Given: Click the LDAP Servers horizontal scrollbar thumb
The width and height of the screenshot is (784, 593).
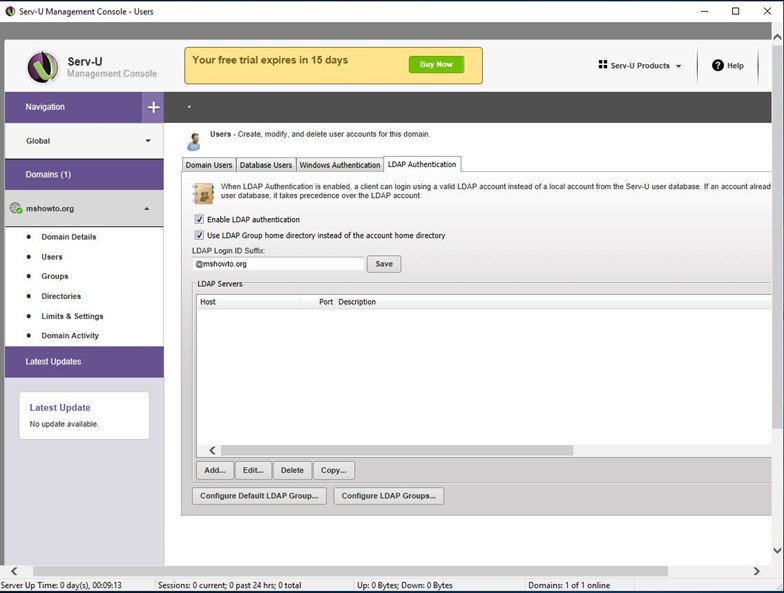Looking at the screenshot, I should 397,450.
